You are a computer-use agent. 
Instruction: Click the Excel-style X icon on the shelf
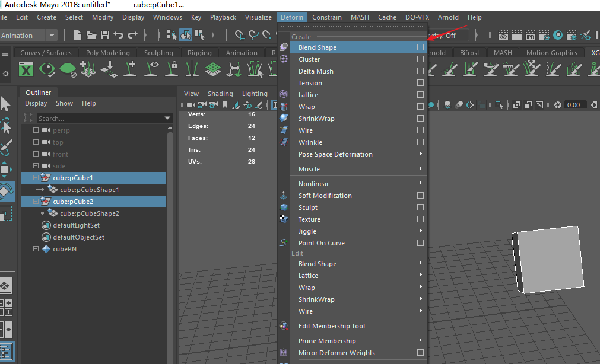tap(26, 70)
